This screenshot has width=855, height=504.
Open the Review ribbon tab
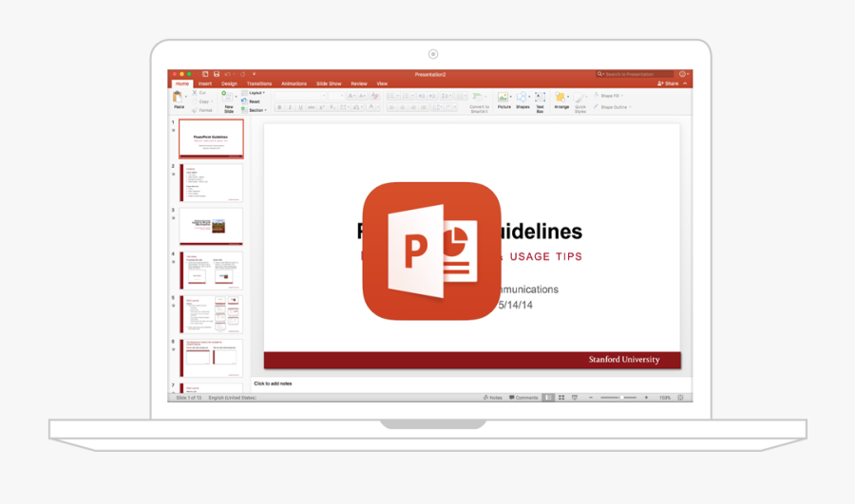[x=359, y=84]
